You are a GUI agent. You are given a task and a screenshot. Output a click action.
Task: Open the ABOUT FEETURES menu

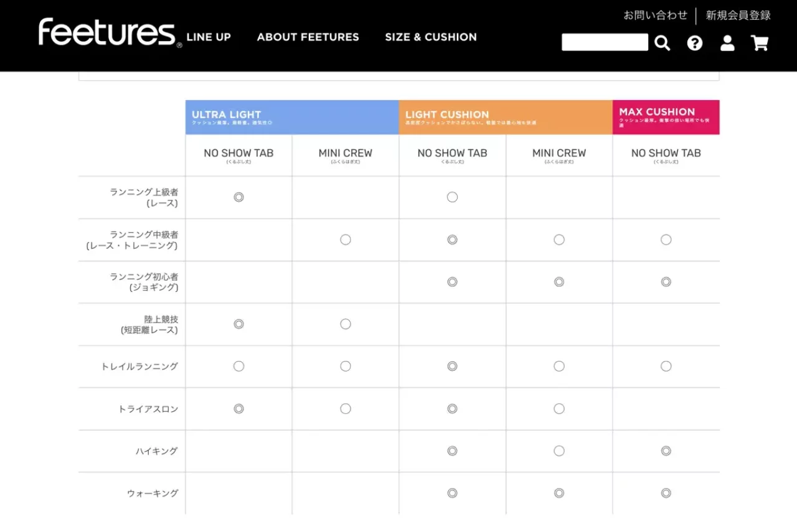(308, 37)
